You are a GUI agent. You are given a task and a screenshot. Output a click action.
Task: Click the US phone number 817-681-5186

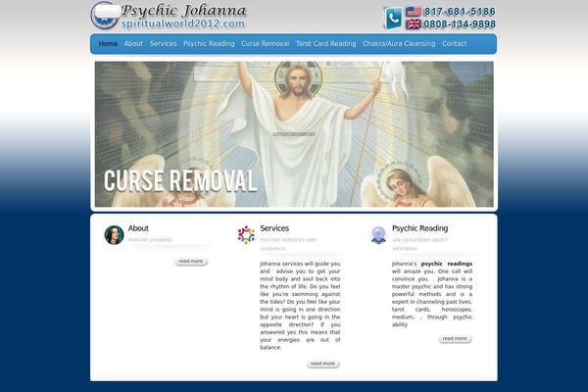pyautogui.click(x=460, y=12)
